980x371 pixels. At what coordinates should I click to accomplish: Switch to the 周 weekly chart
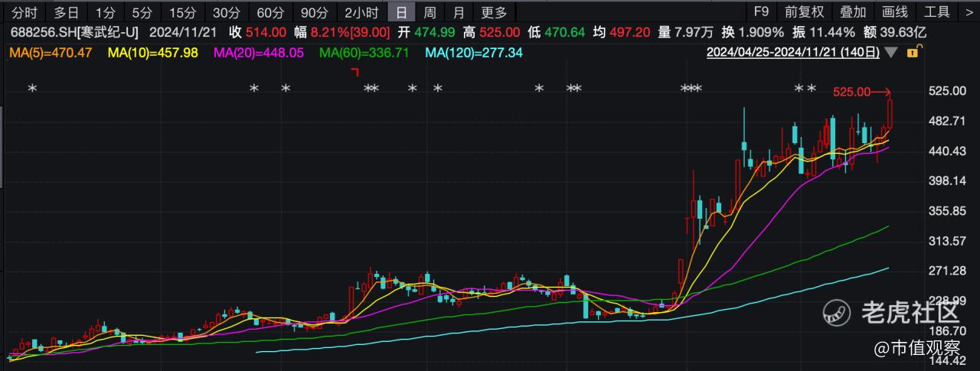430,12
